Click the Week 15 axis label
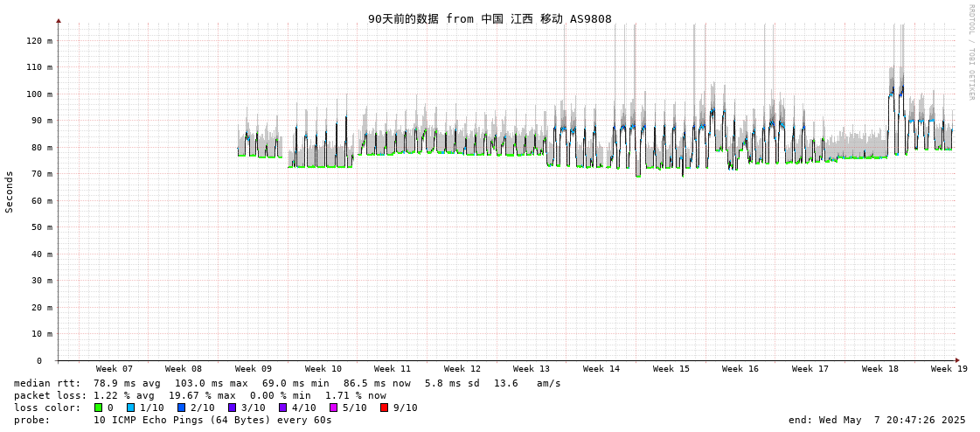 coord(672,369)
